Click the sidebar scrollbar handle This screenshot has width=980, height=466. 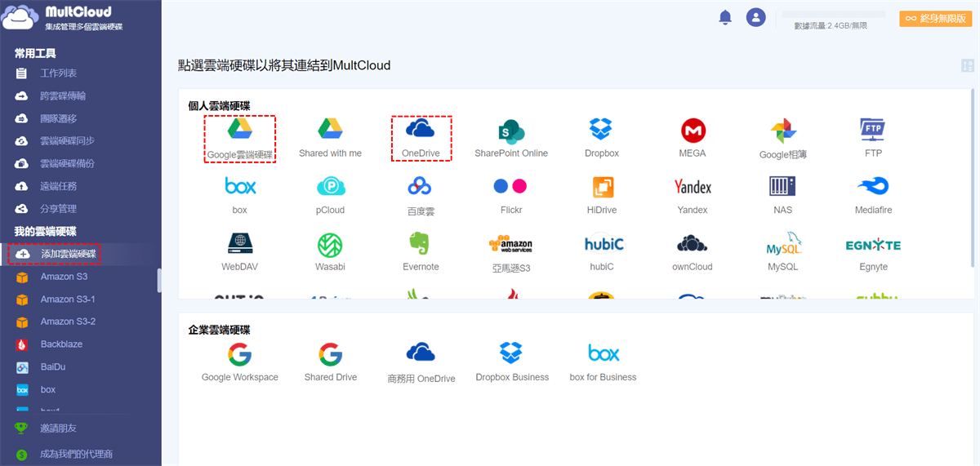click(x=159, y=280)
